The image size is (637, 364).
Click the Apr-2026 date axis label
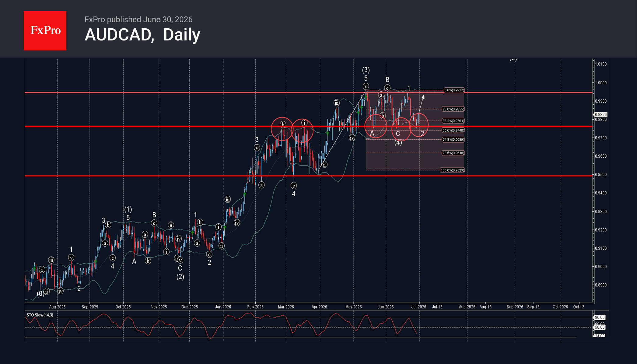point(319,307)
